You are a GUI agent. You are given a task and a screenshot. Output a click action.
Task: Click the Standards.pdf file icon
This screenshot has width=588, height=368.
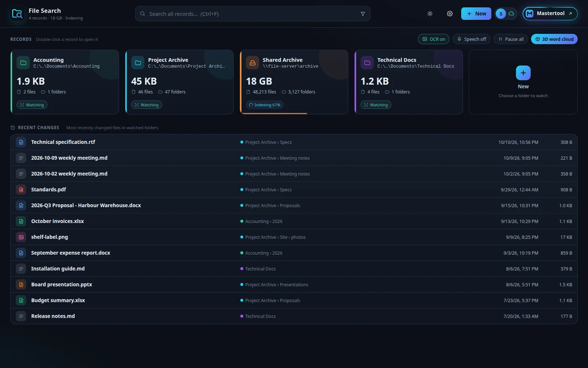[x=21, y=190]
